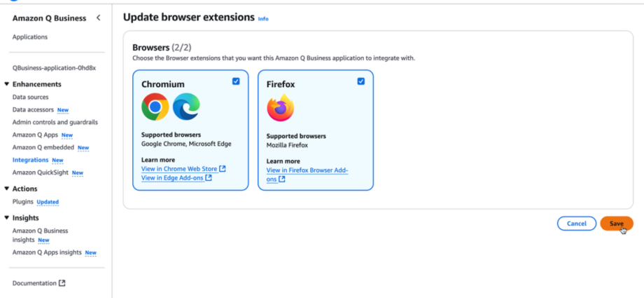This screenshot has width=644, height=298.
Task: Uncheck the Chromium checkbox
Action: click(x=236, y=81)
